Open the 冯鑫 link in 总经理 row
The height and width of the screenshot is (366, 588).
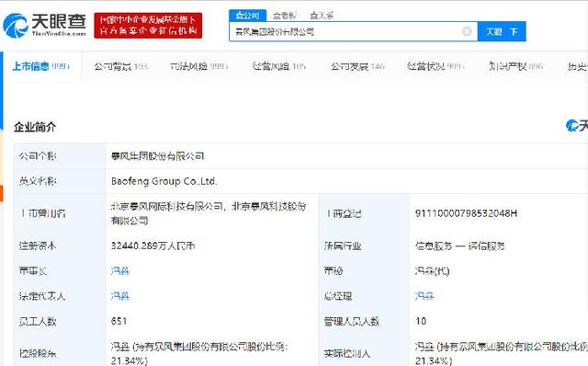[424, 296]
